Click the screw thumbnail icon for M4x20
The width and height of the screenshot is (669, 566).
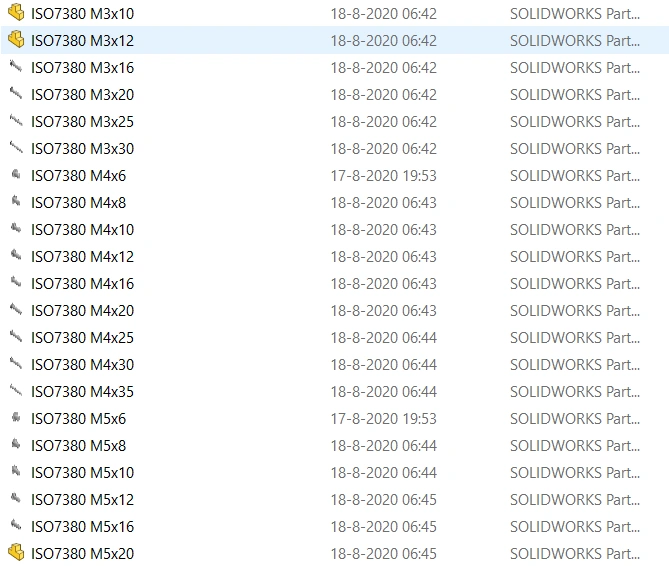(x=16, y=310)
